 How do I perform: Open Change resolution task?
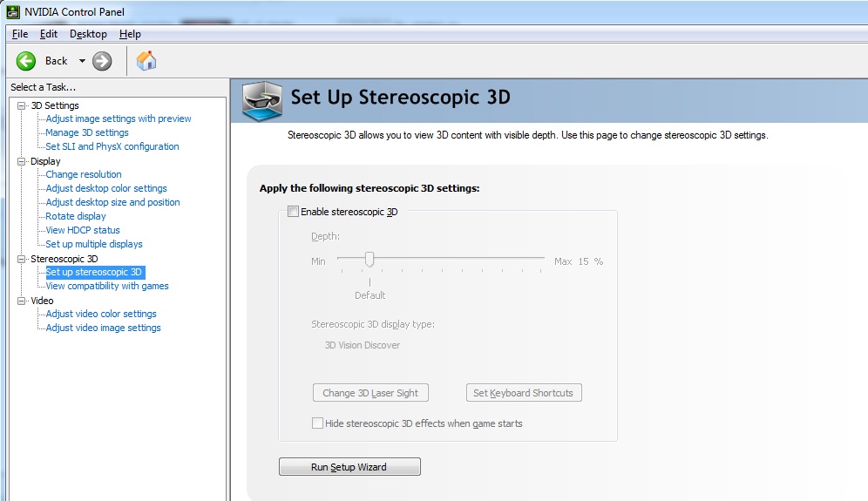pyautogui.click(x=84, y=174)
